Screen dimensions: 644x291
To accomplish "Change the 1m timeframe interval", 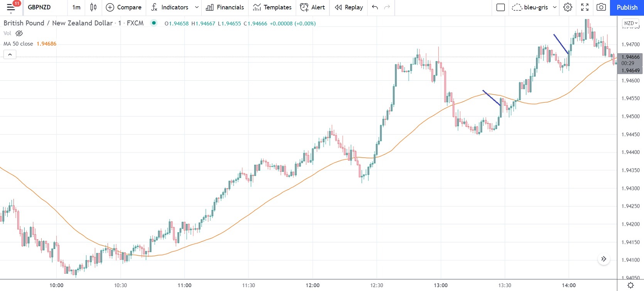I will pyautogui.click(x=76, y=7).
